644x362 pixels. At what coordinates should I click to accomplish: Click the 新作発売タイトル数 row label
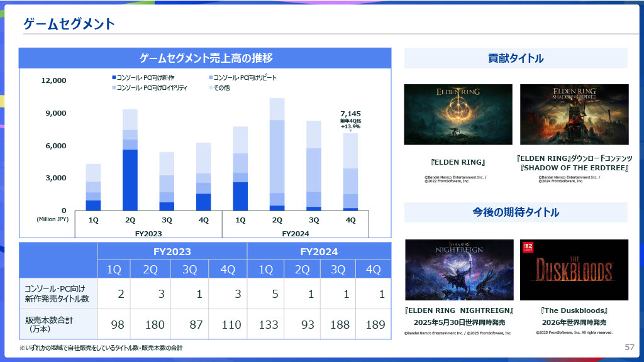(x=57, y=294)
